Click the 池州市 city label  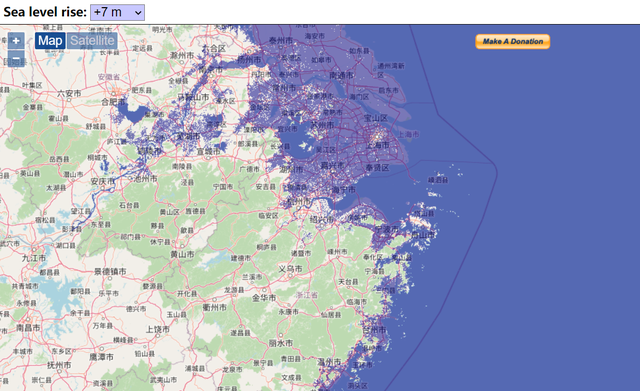click(146, 178)
